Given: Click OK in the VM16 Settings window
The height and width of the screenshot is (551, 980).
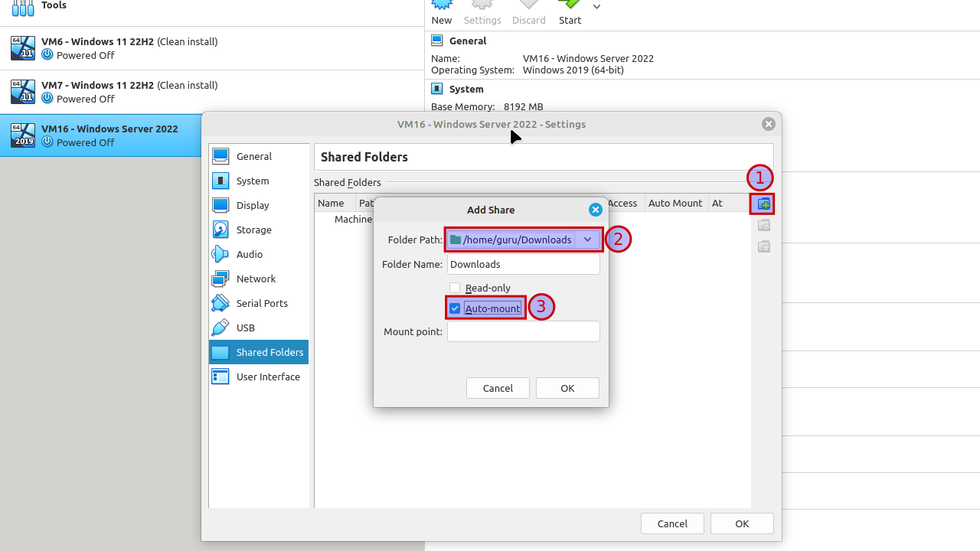Looking at the screenshot, I should pyautogui.click(x=742, y=523).
